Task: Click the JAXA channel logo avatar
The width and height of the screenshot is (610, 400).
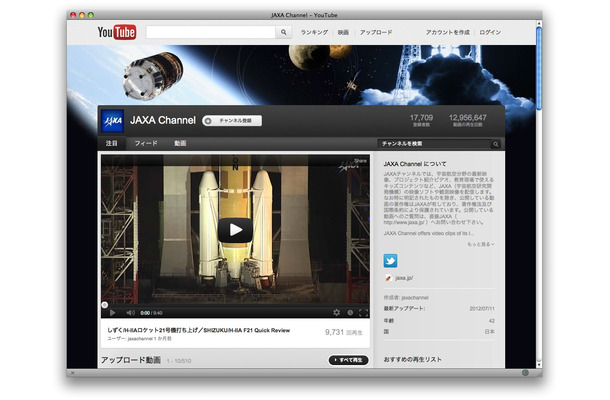Action: [112, 121]
